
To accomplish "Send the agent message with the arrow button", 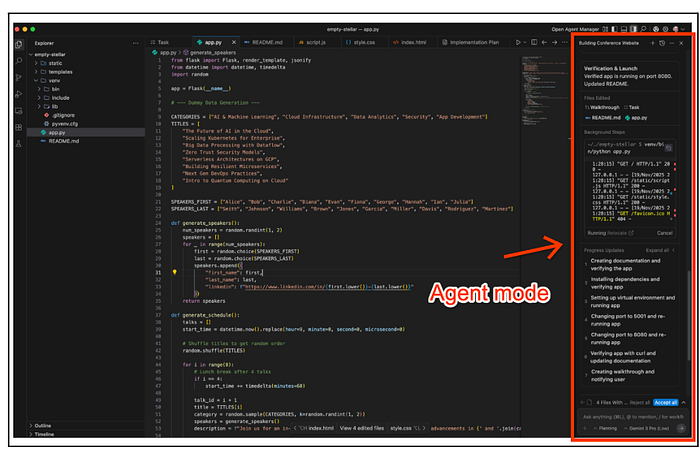I will 681,428.
